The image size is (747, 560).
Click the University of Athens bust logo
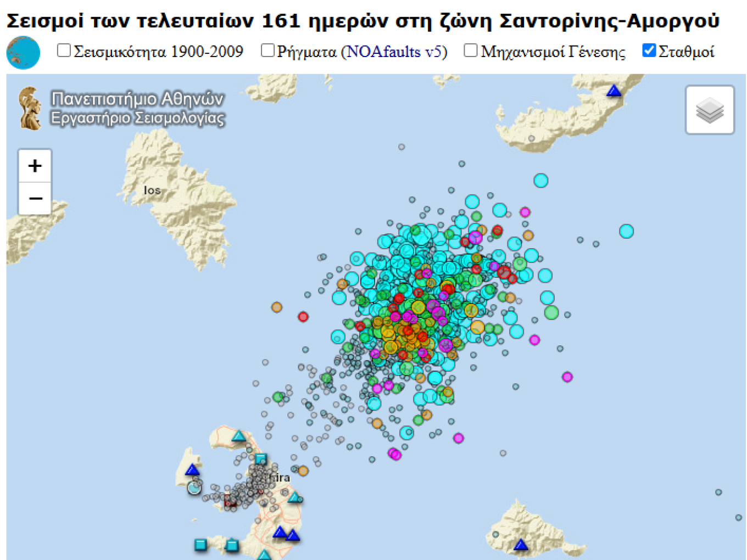pyautogui.click(x=30, y=108)
